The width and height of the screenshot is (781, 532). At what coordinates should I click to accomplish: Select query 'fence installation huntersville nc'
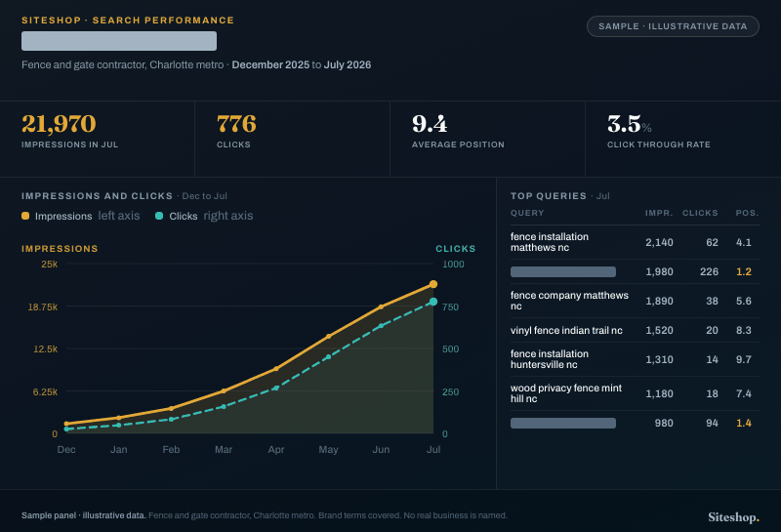(550, 359)
